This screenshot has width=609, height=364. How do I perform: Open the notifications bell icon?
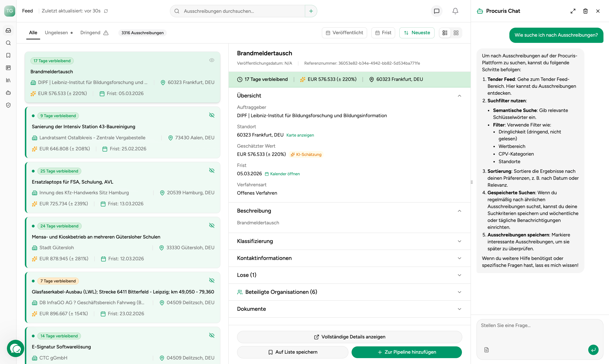(455, 11)
